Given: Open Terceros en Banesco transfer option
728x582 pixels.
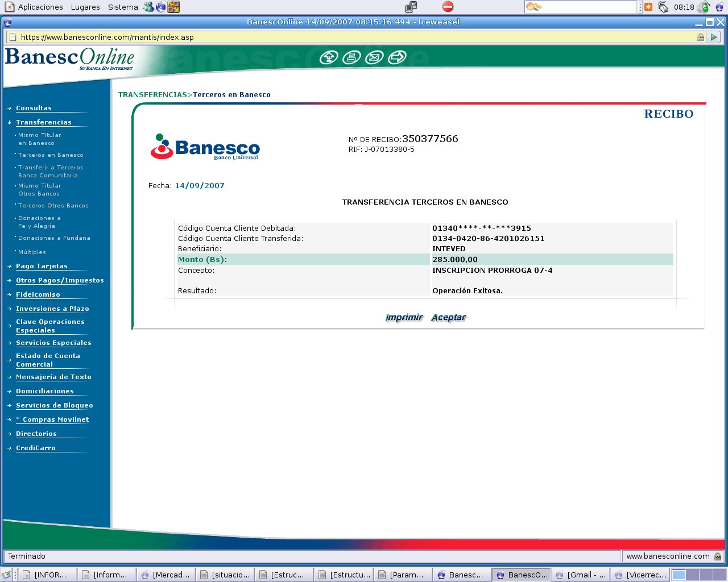Looking at the screenshot, I should pyautogui.click(x=51, y=155).
